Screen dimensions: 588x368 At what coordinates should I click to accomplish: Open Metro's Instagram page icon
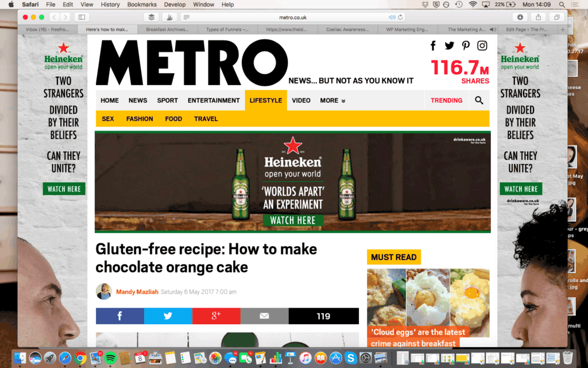tap(482, 45)
